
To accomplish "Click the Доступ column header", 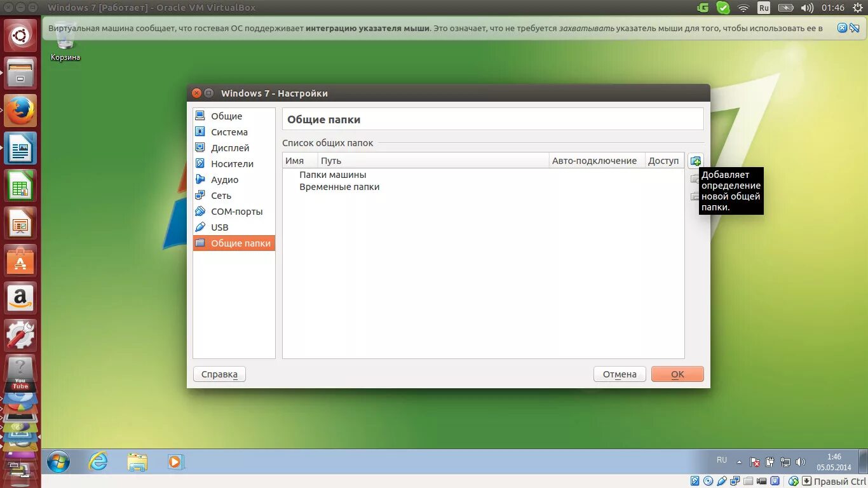I will point(665,161).
